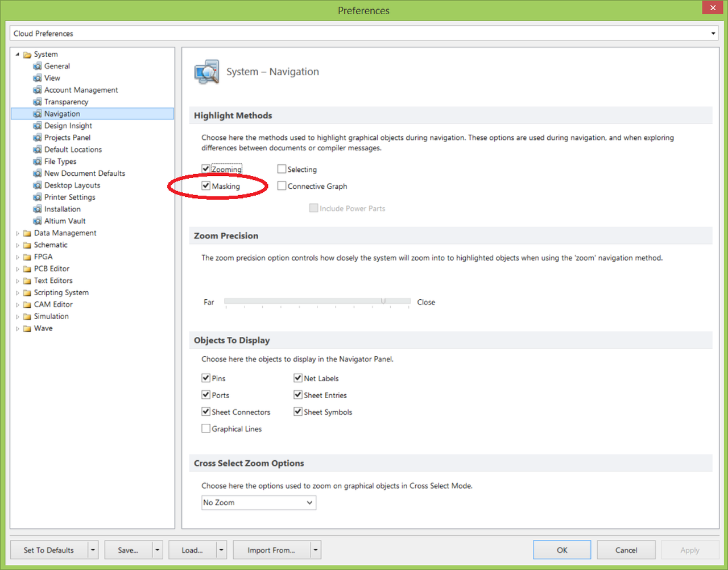Expand the Data Management tree node
Viewport: 728px width, 570px height.
click(18, 233)
